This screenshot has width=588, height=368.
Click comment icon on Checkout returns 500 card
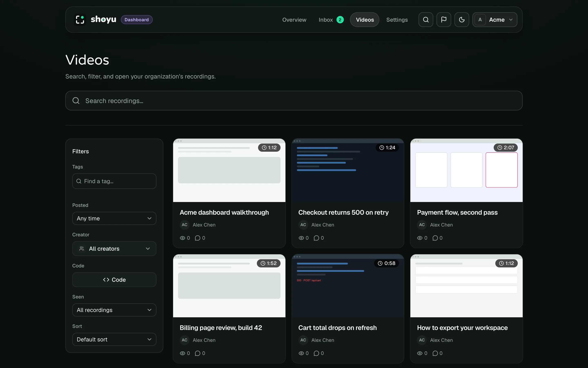click(316, 238)
